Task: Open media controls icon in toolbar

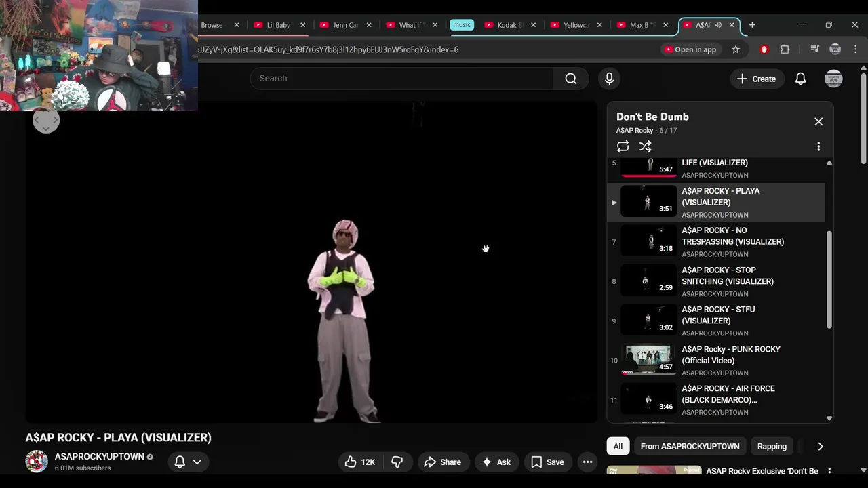Action: click(x=814, y=49)
